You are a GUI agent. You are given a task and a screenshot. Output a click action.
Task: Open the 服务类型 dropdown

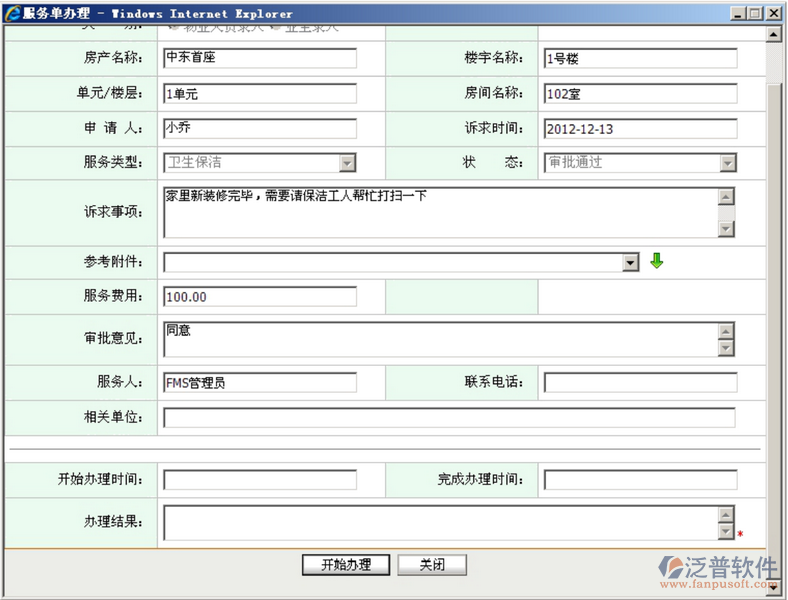point(347,163)
